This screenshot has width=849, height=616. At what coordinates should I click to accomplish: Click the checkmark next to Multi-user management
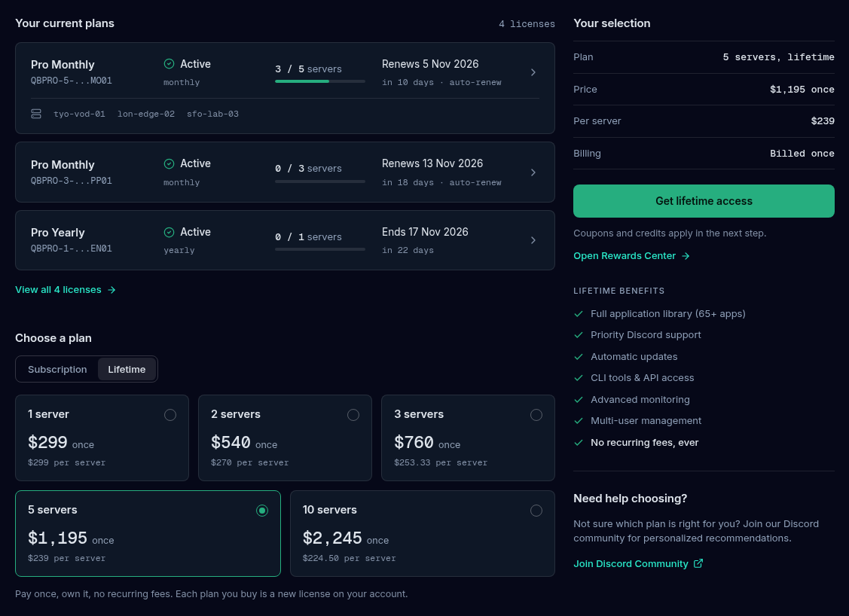coord(579,421)
